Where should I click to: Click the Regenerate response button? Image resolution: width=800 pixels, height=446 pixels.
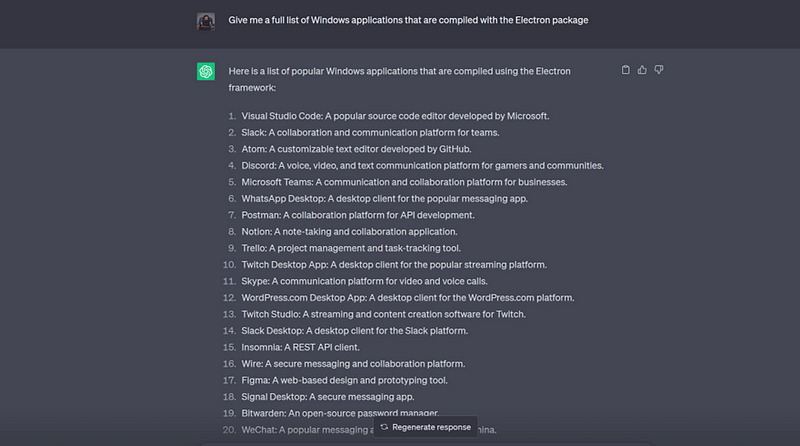[426, 427]
